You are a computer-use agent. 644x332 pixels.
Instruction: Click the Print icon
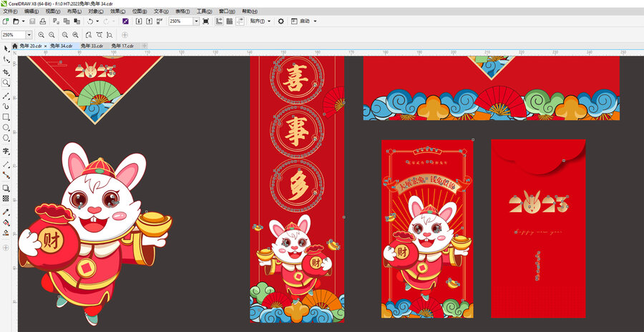point(42,21)
